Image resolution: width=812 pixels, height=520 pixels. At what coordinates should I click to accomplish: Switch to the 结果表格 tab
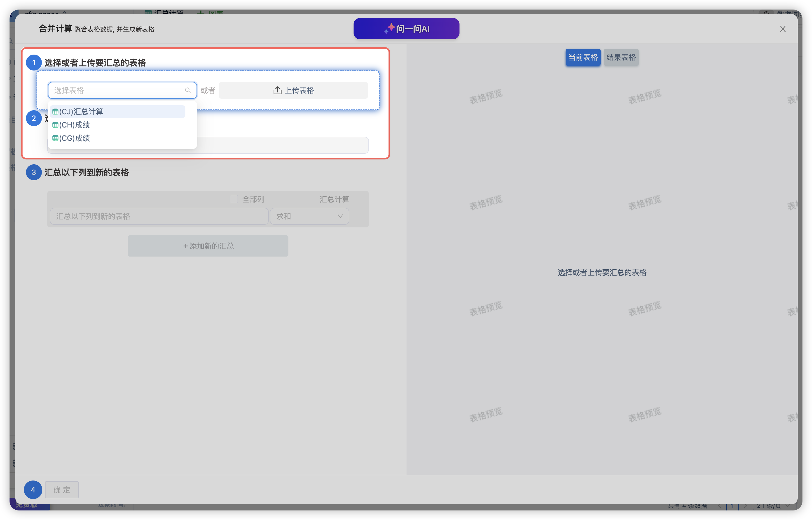pos(621,57)
